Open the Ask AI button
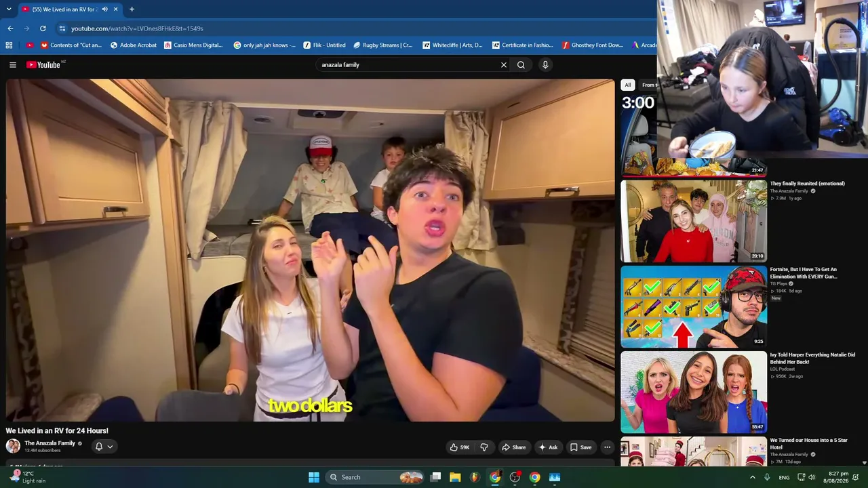The height and width of the screenshot is (488, 868). pyautogui.click(x=548, y=447)
